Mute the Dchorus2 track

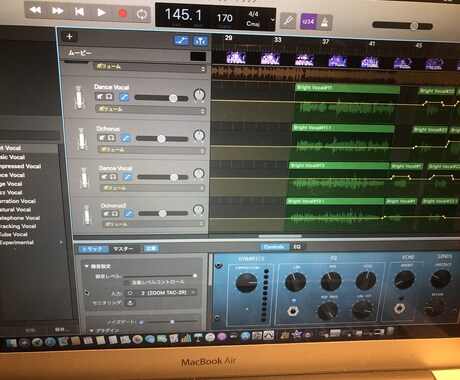tap(106, 213)
